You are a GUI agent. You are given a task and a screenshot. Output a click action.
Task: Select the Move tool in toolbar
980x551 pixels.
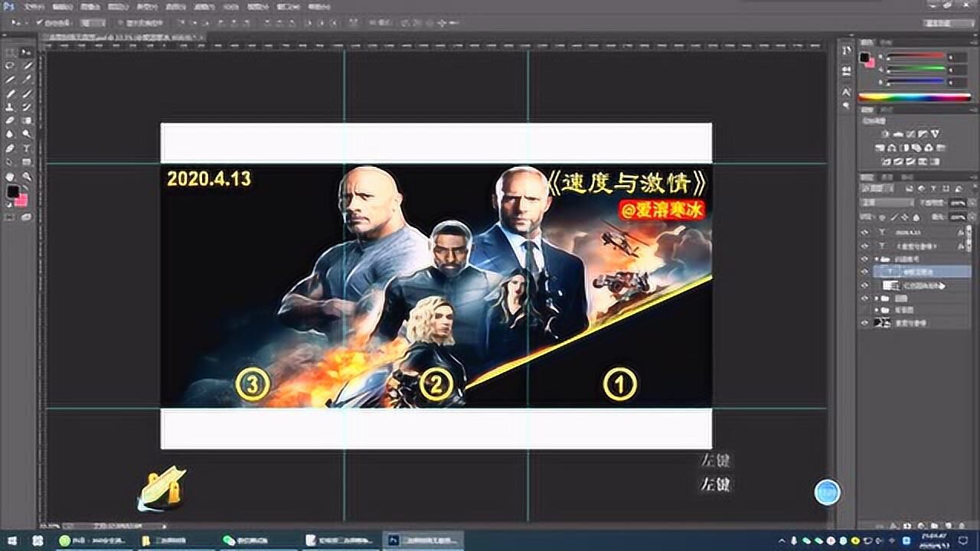pos(27,51)
